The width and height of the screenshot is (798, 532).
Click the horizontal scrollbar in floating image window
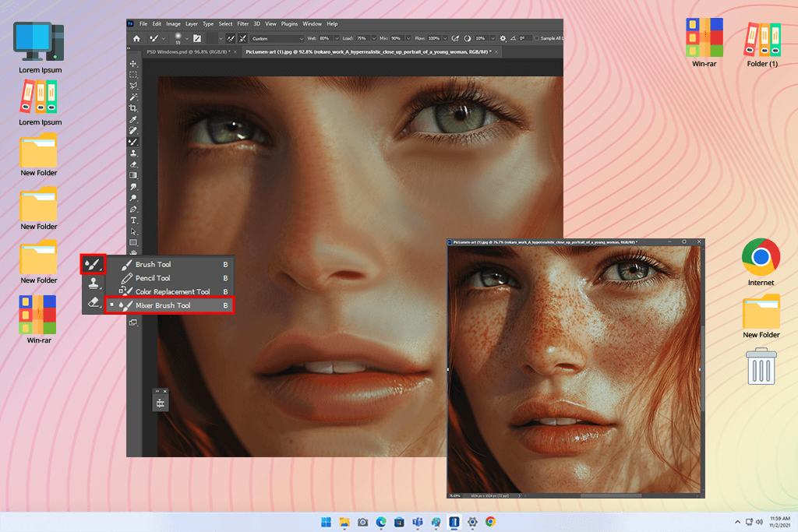611,495
